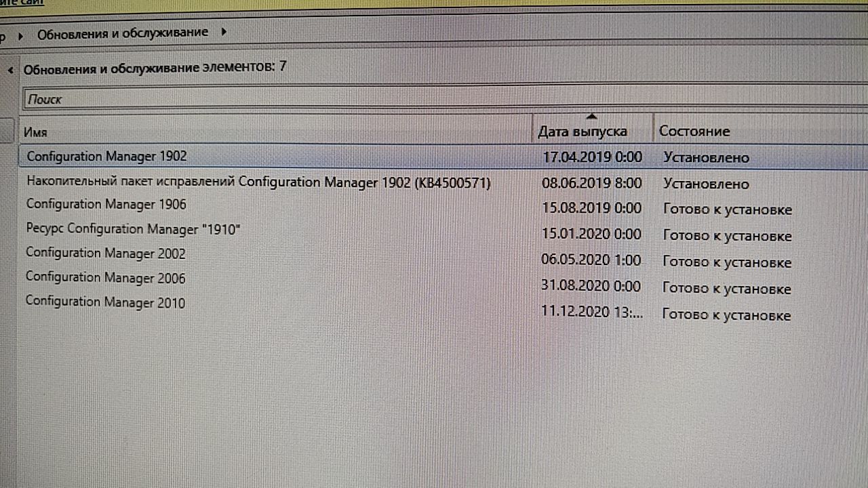The width and height of the screenshot is (868, 488).
Task: Click release date 08.06.2019 8:00 cell
Action: [x=592, y=183]
